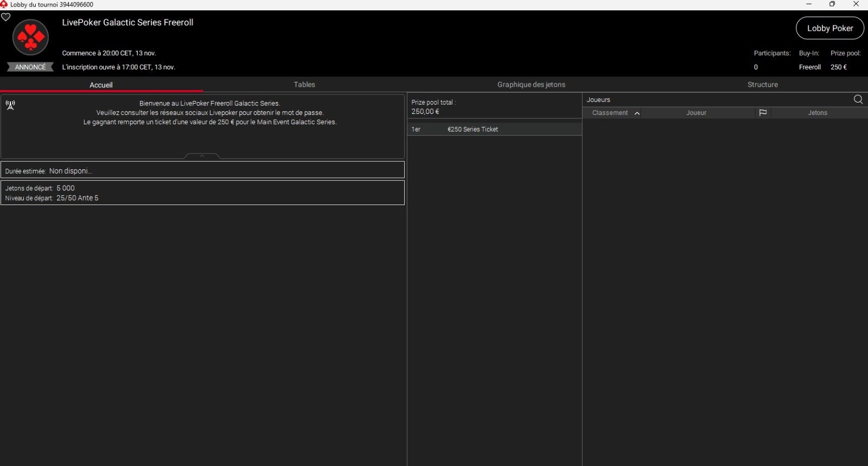Click the broadcast antenna icon in welcome message
Viewport: 868px width, 466px height.
click(10, 105)
